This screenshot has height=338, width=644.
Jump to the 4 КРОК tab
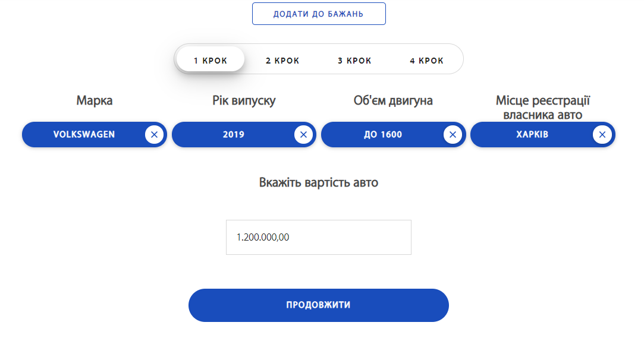426,61
